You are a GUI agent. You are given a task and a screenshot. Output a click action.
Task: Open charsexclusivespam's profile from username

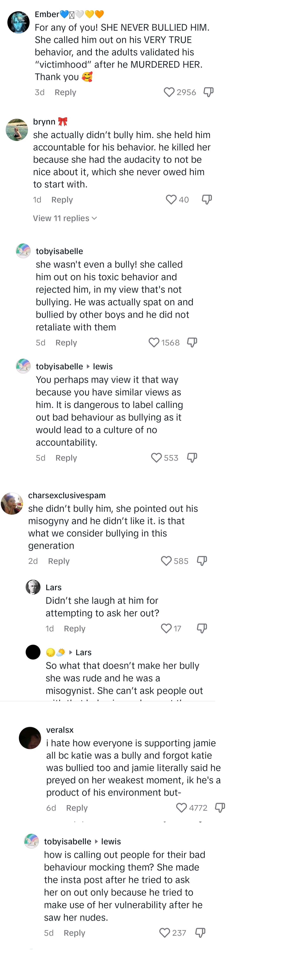[67, 495]
